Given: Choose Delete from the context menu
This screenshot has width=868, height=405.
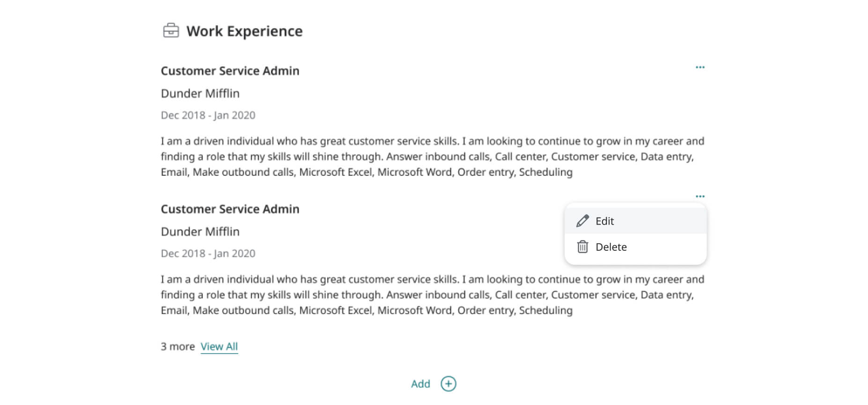Looking at the screenshot, I should [x=635, y=247].
